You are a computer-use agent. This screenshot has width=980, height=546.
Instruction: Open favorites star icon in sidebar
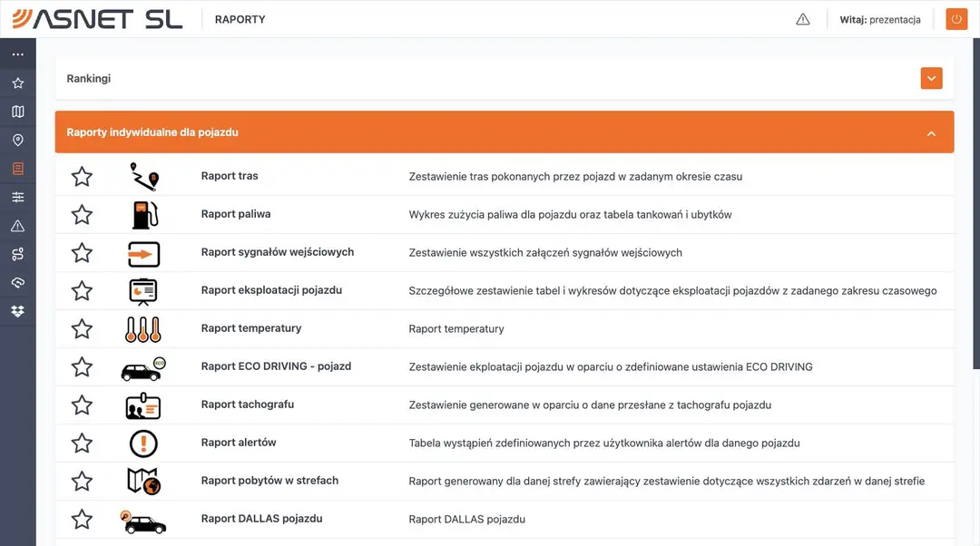coord(17,83)
